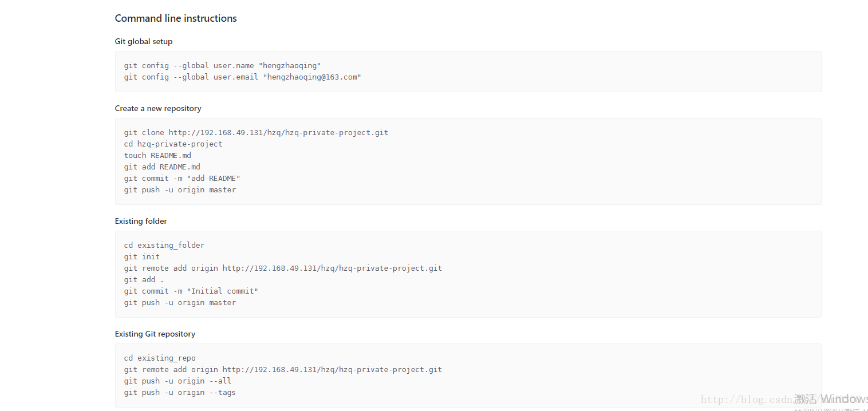Click the "git add README.md" command
Viewport: 868px width, 411px height.
[x=162, y=167]
